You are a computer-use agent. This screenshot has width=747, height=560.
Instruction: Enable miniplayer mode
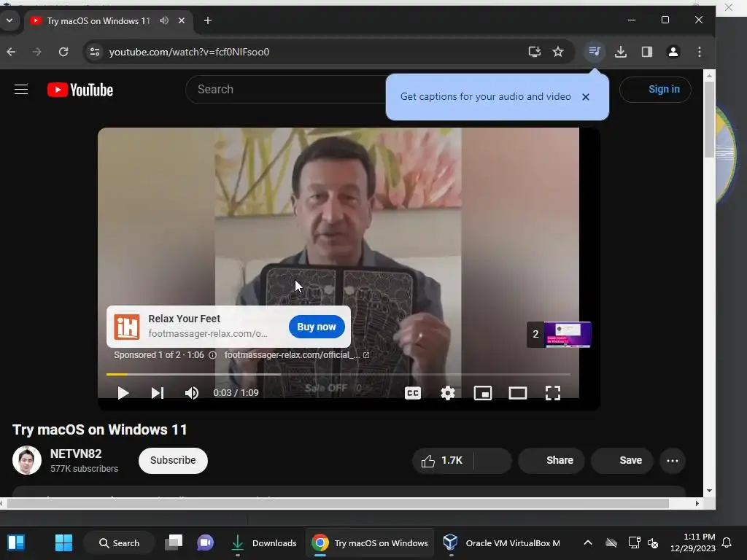coord(483,393)
